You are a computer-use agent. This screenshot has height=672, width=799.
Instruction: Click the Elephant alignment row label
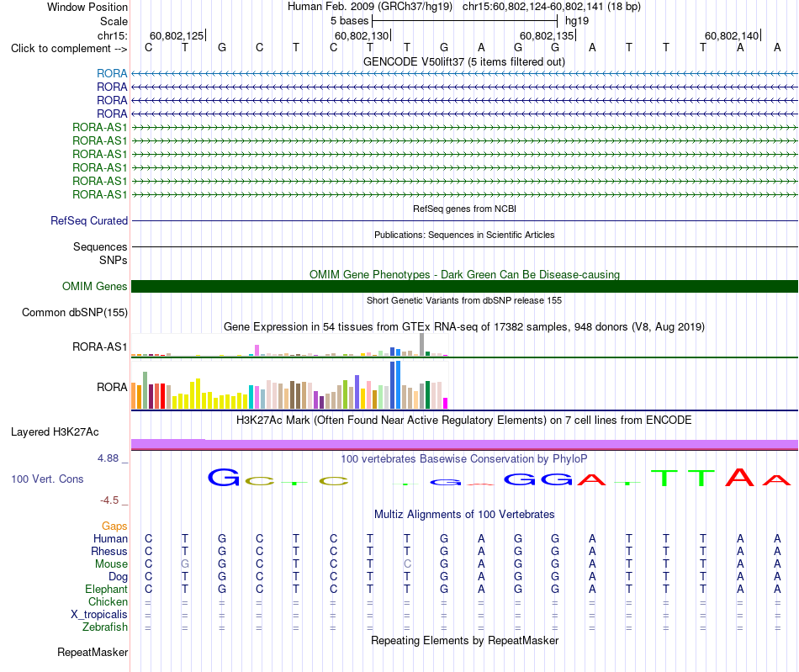[106, 589]
